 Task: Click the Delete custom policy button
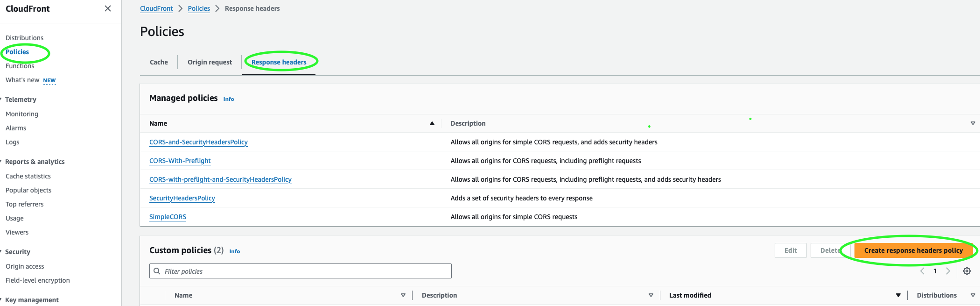(830, 250)
